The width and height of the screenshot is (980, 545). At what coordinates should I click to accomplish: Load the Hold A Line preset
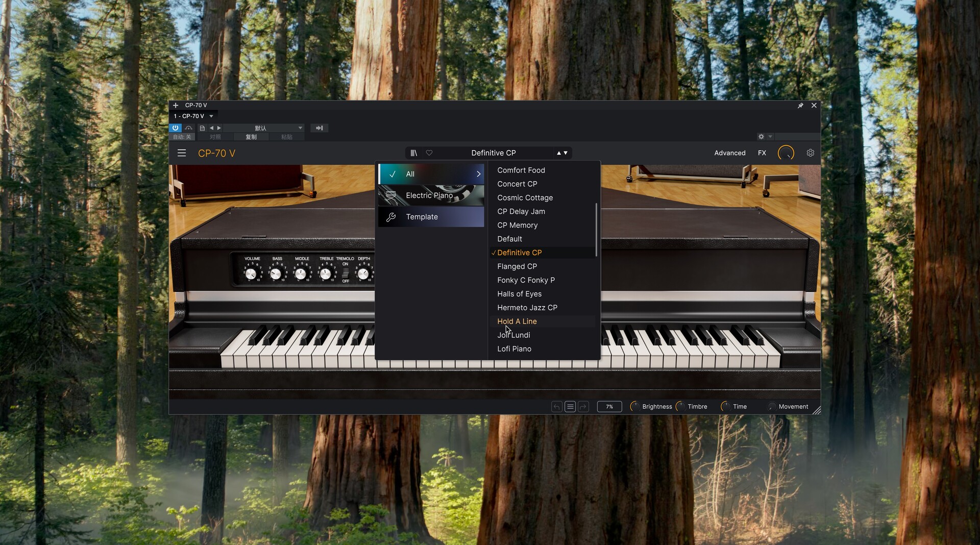543,321
